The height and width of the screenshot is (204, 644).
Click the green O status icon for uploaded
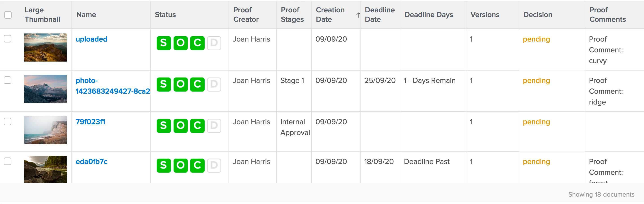pyautogui.click(x=180, y=43)
